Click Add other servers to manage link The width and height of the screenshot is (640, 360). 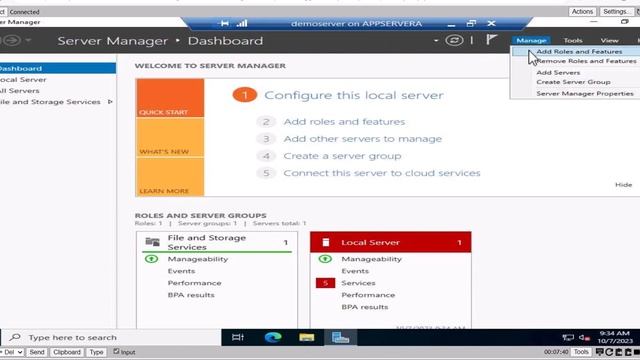pos(362,139)
